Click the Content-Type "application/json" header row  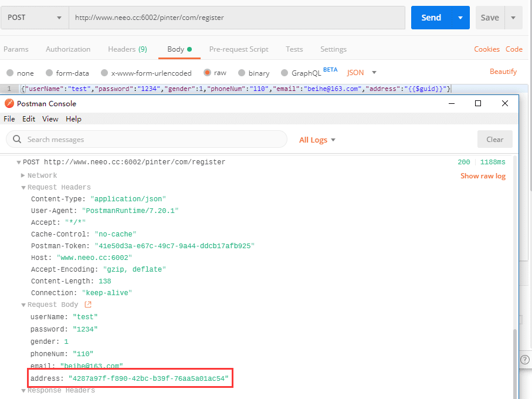(x=99, y=199)
